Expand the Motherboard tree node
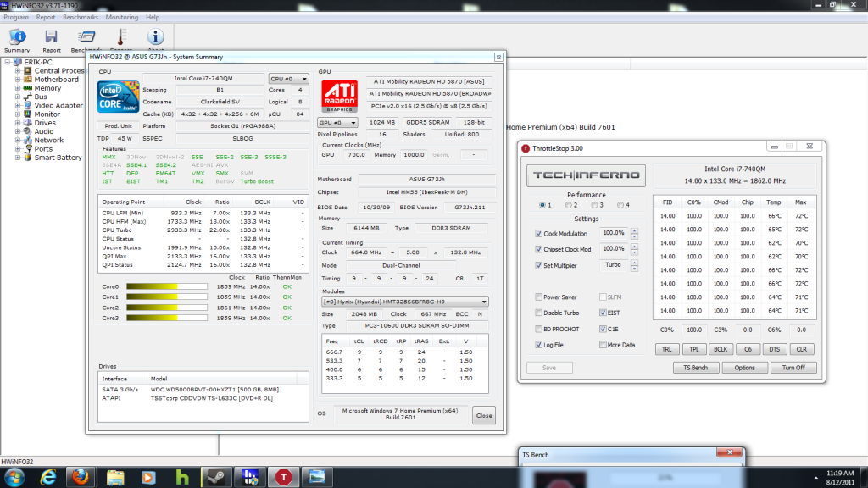Viewport: 868px width, 488px height. 17,80
